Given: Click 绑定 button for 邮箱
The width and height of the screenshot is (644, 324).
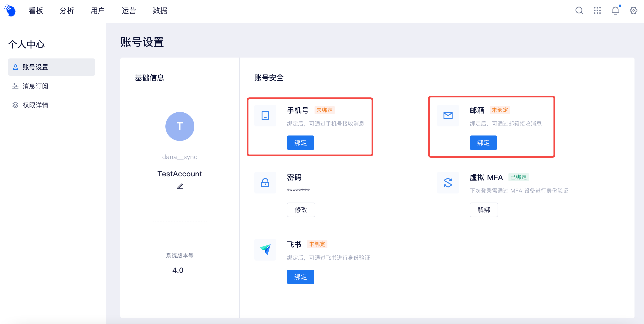Looking at the screenshot, I should pyautogui.click(x=483, y=143).
